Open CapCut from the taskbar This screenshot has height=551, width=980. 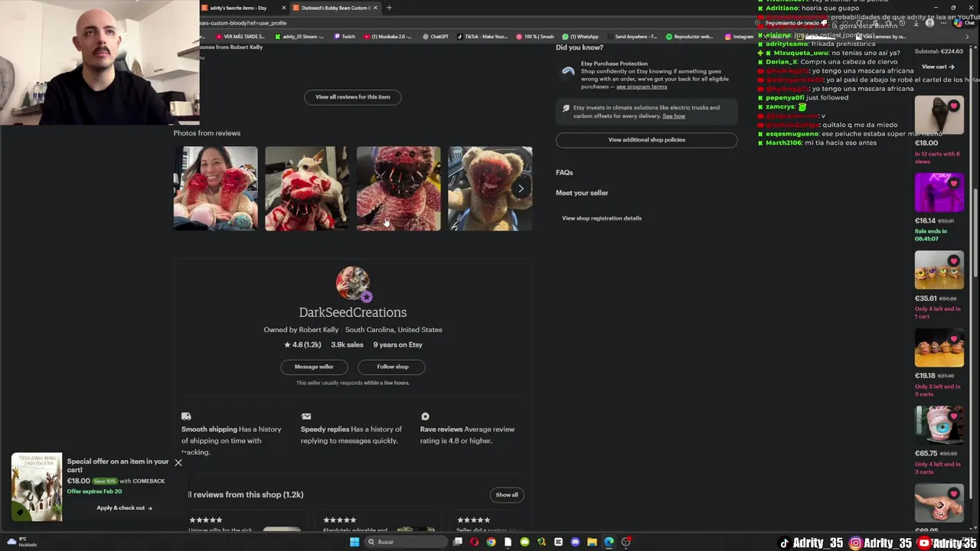click(x=558, y=542)
